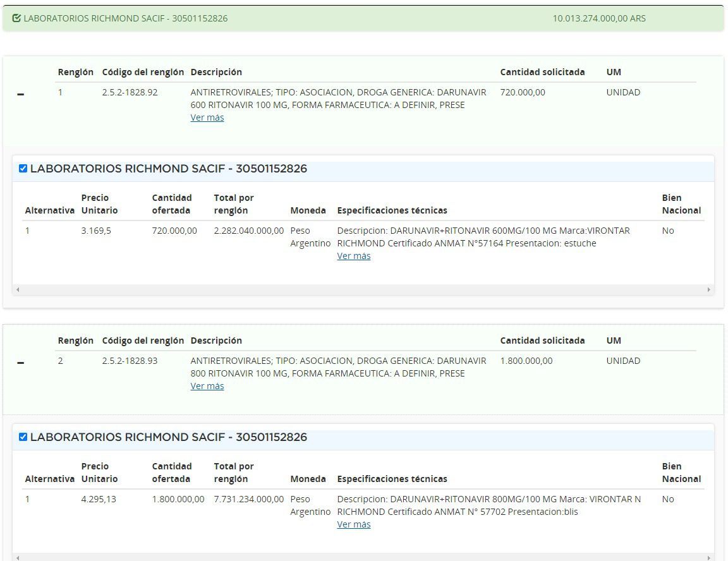Click the check icon beside the top LABORATORIOS RICHMOND header
728x561 pixels.
16,18
